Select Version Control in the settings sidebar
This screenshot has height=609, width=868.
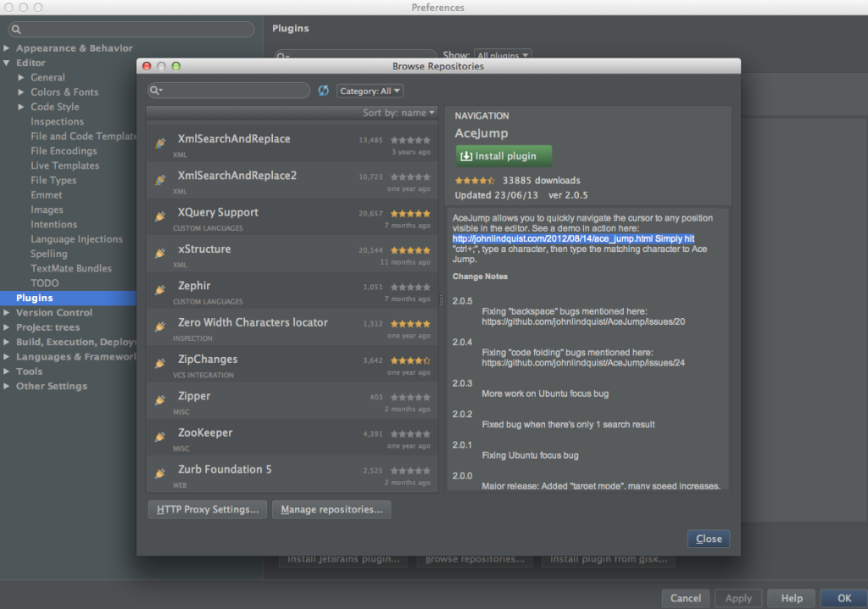56,312
